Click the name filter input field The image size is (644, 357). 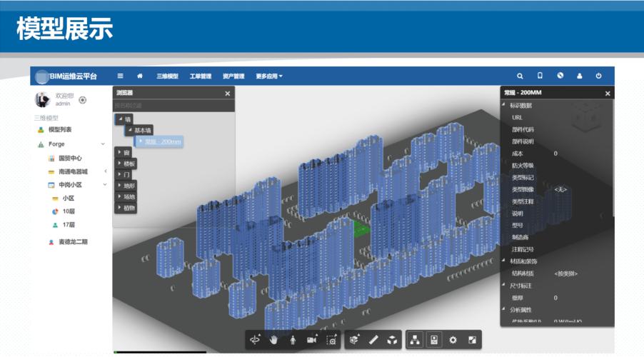coord(173,106)
